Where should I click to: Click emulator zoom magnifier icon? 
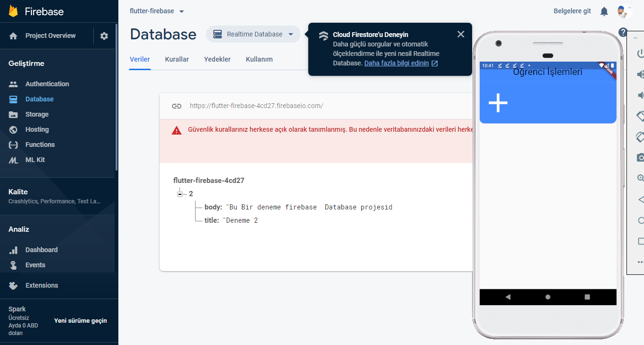pos(640,178)
